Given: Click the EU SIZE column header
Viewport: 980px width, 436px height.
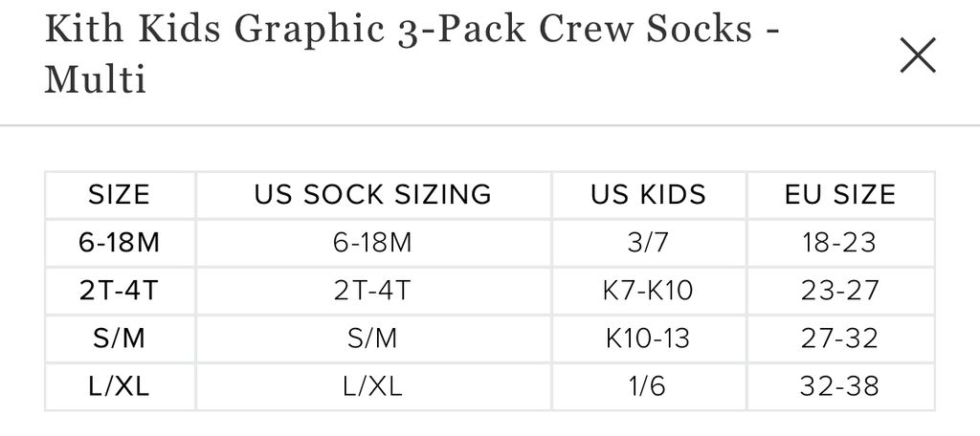Looking at the screenshot, I should 839,195.
